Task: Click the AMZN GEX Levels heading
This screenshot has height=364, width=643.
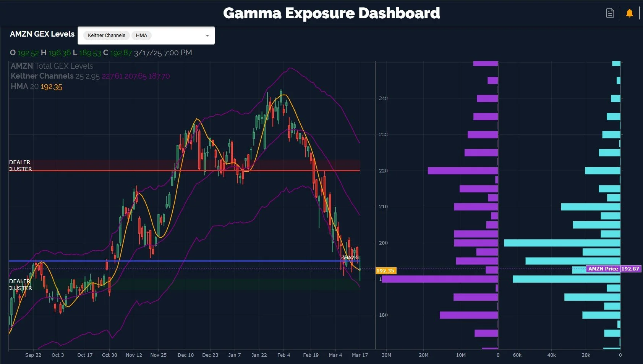Action: click(x=42, y=34)
